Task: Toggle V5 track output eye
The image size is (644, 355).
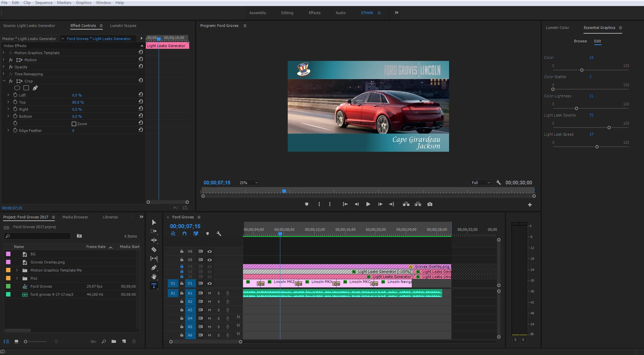Action: [x=210, y=260]
